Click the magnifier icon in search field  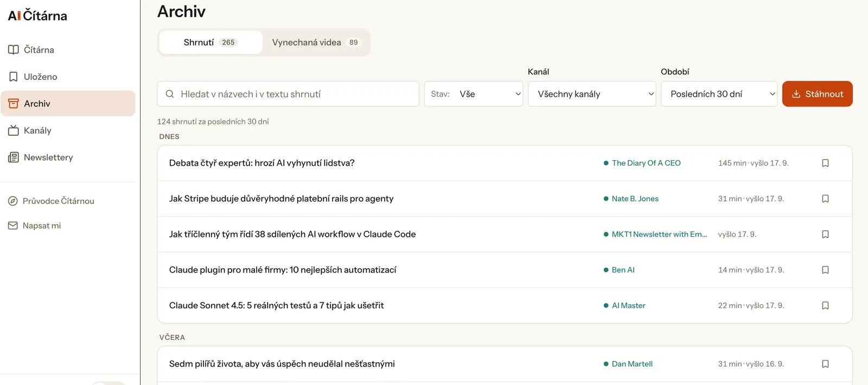170,94
